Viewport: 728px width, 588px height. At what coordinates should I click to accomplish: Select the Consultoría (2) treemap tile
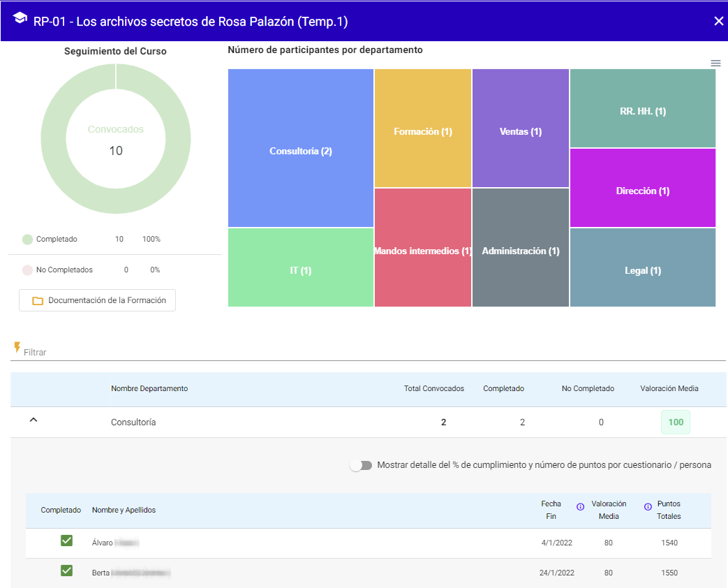tap(300, 151)
